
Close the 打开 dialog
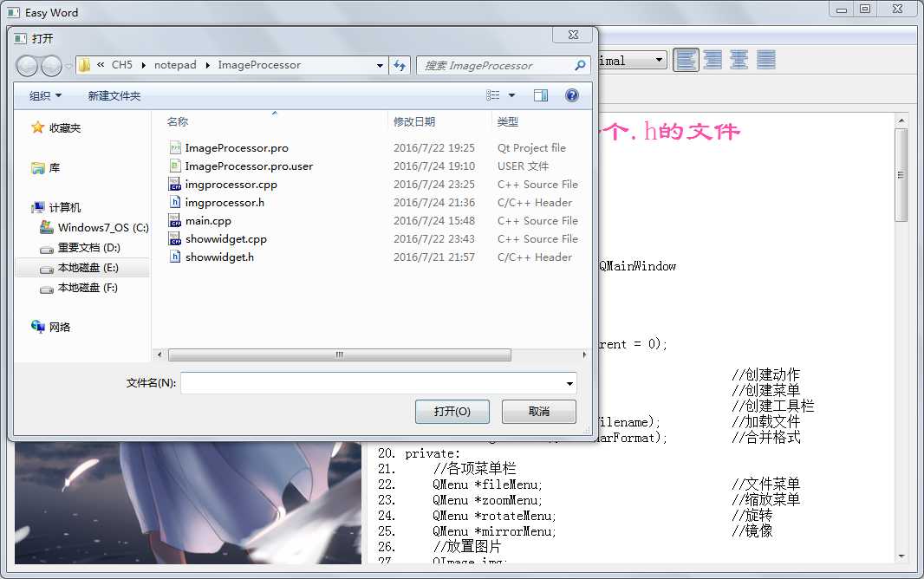coord(573,35)
